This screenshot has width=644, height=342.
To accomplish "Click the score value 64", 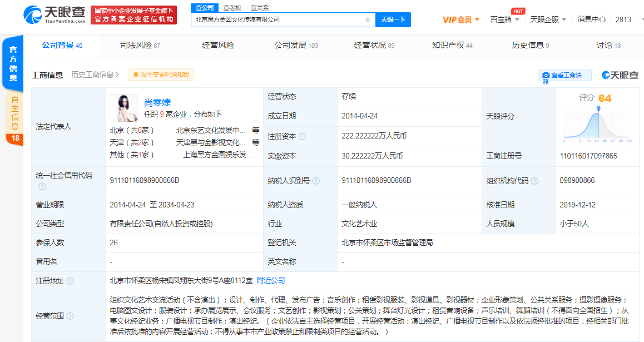I will [605, 98].
